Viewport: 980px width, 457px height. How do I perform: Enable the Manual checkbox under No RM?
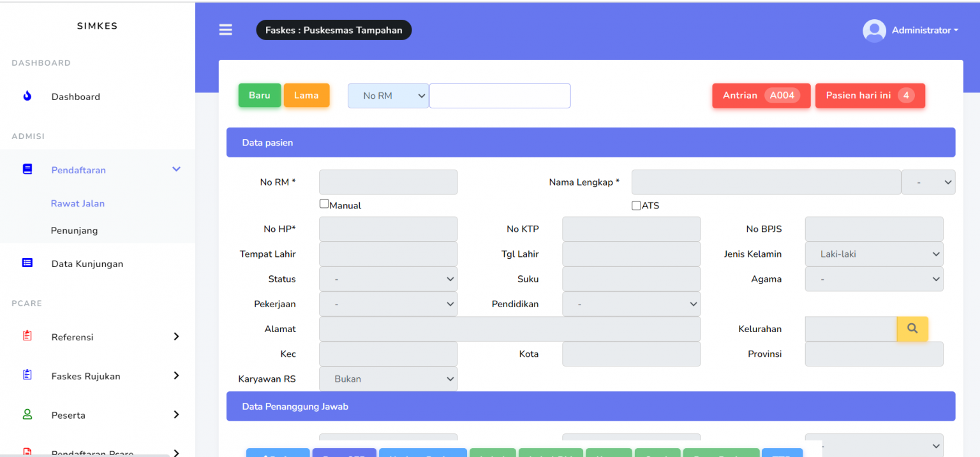point(324,203)
